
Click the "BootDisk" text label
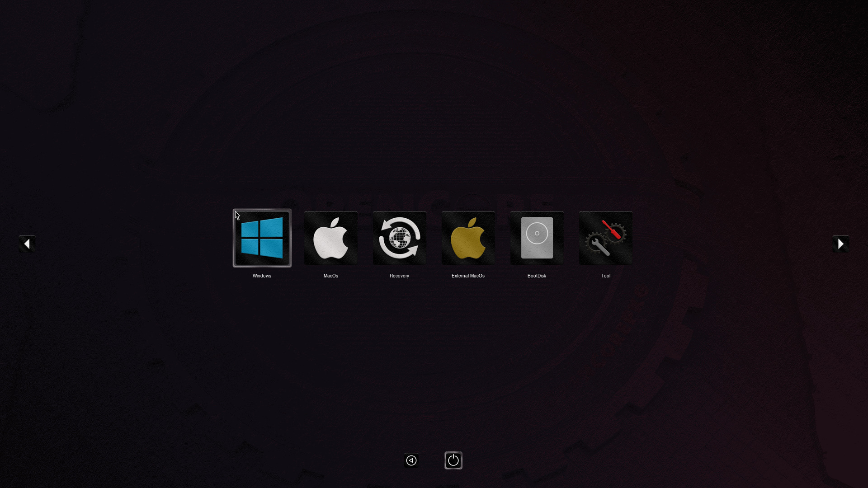click(x=537, y=276)
